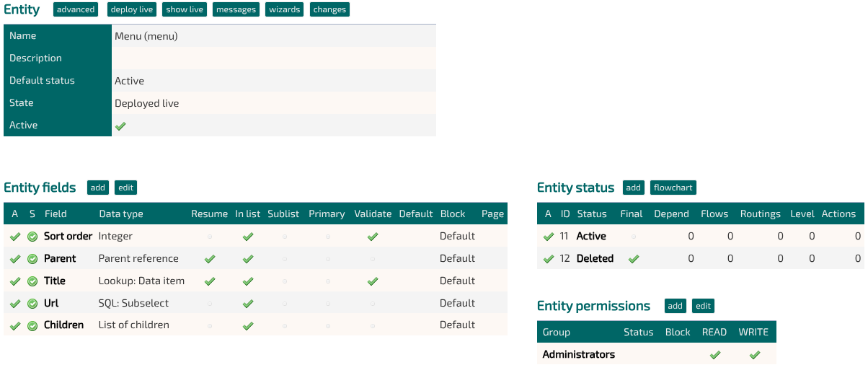Open the entity wizards
This screenshot has width=868, height=365.
285,9
